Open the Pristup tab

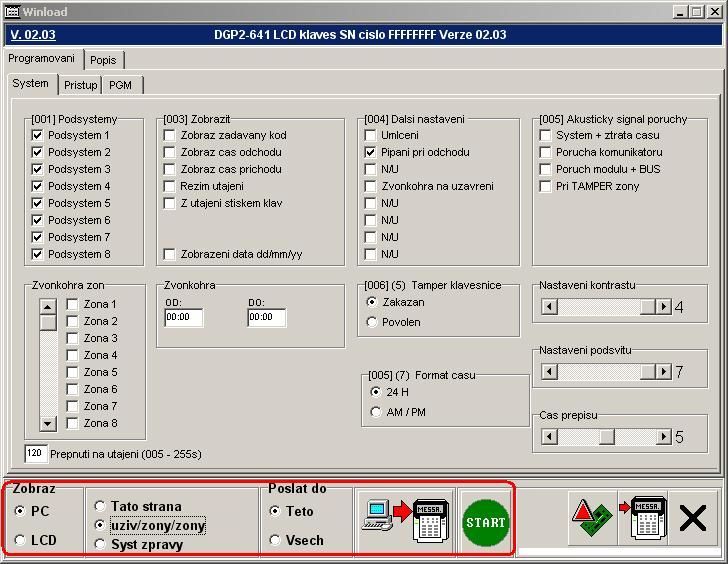(81, 85)
